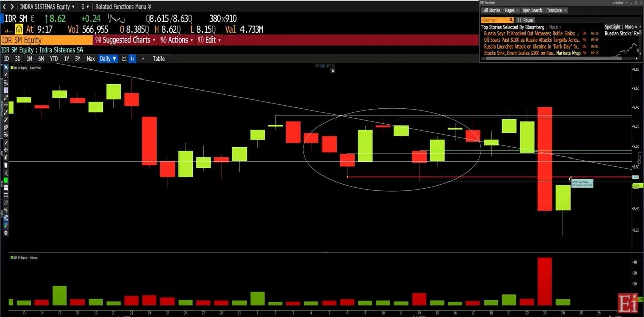Pause the news feed
The width and height of the screenshot is (644, 317).
tap(525, 20)
